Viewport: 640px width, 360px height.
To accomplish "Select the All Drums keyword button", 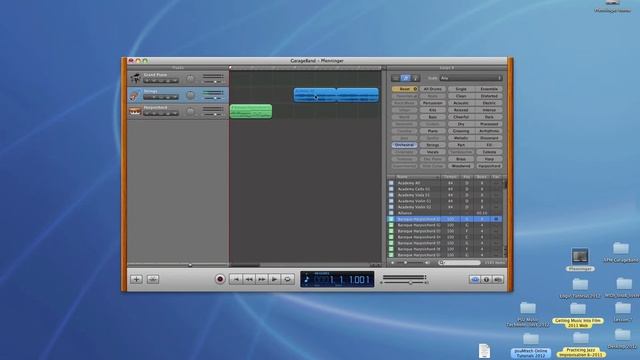I will point(433,89).
